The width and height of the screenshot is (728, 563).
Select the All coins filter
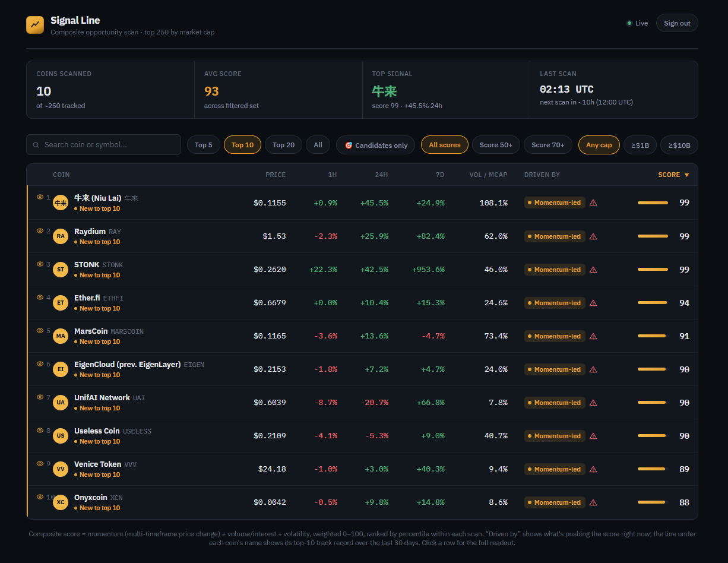[x=318, y=145]
